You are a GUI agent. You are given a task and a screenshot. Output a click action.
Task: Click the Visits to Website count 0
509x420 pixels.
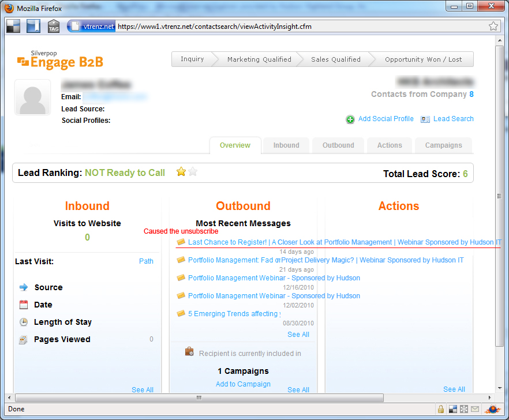[x=87, y=237]
